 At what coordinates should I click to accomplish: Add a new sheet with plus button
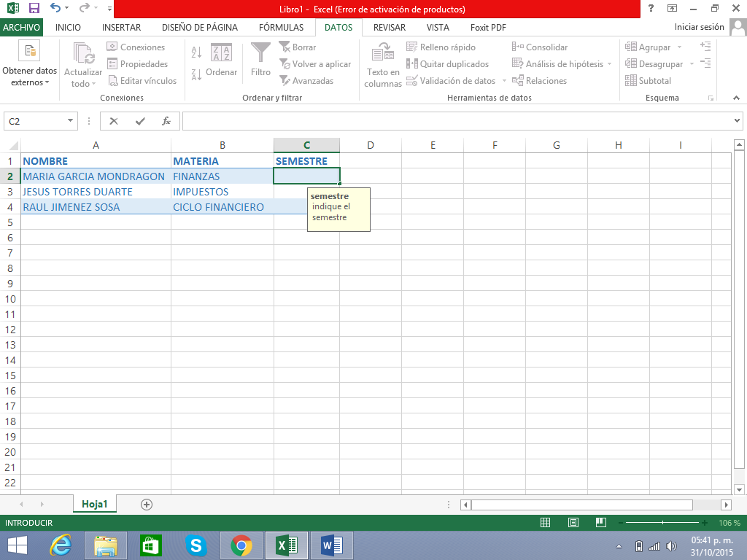147,505
